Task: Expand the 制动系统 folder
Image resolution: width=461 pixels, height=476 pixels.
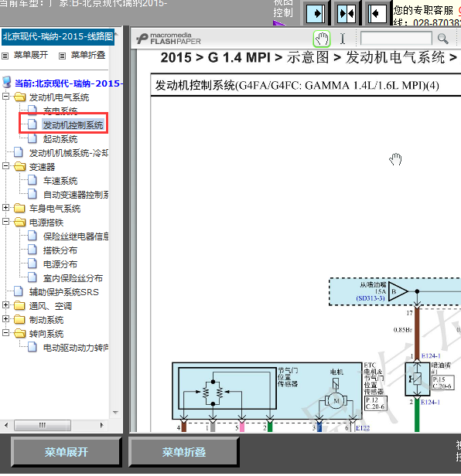Action: pos(5,318)
